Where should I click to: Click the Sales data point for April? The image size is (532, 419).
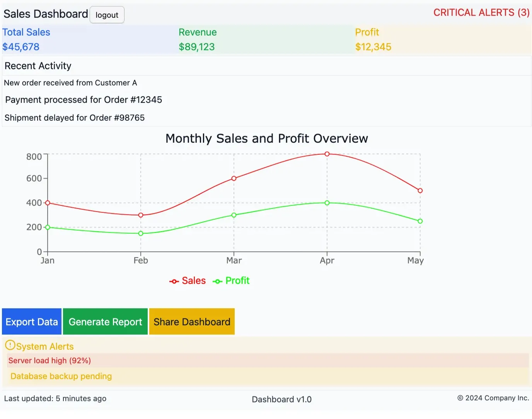pos(327,154)
